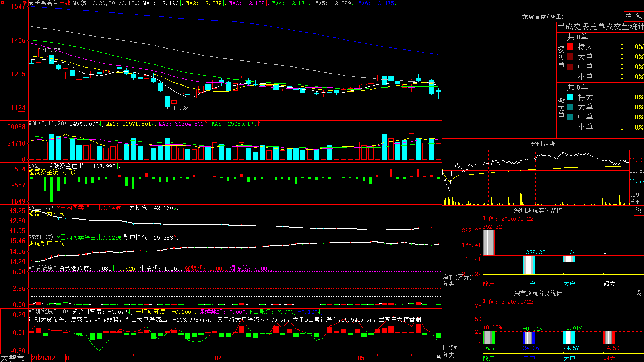Click the 超赢主力持仓 label
Image resolution: width=644 pixels, height=362 pixels.
[x=46, y=214]
